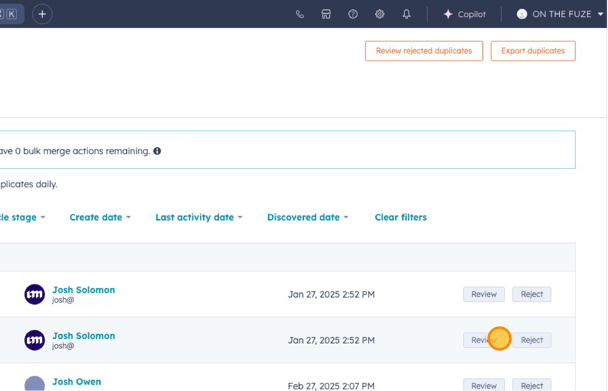Click second Josh Solomon avatar

click(35, 340)
